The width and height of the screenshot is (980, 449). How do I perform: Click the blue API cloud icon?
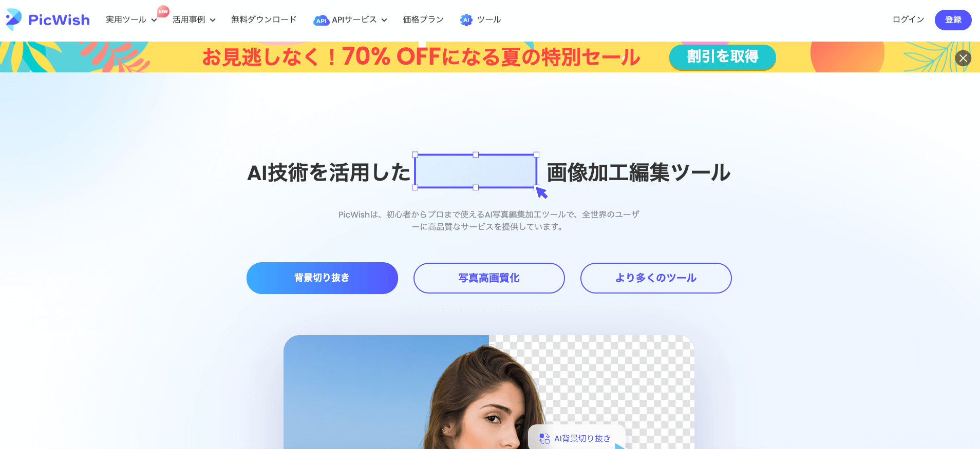321,21
